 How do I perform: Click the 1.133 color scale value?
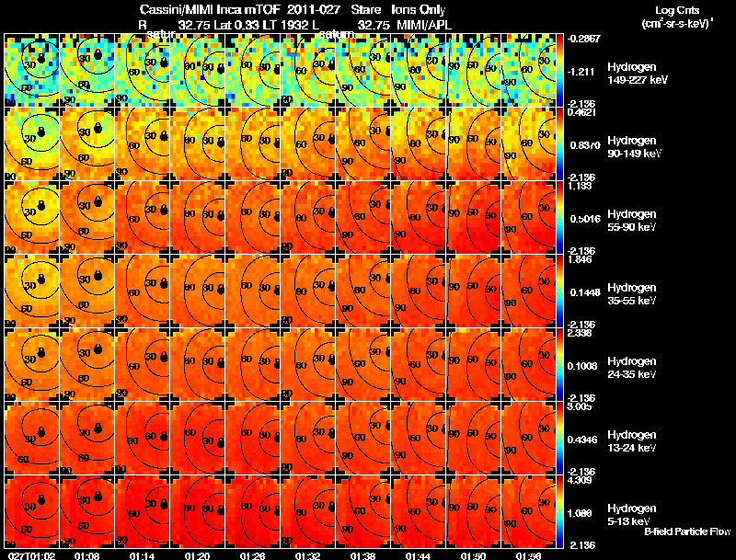point(580,186)
